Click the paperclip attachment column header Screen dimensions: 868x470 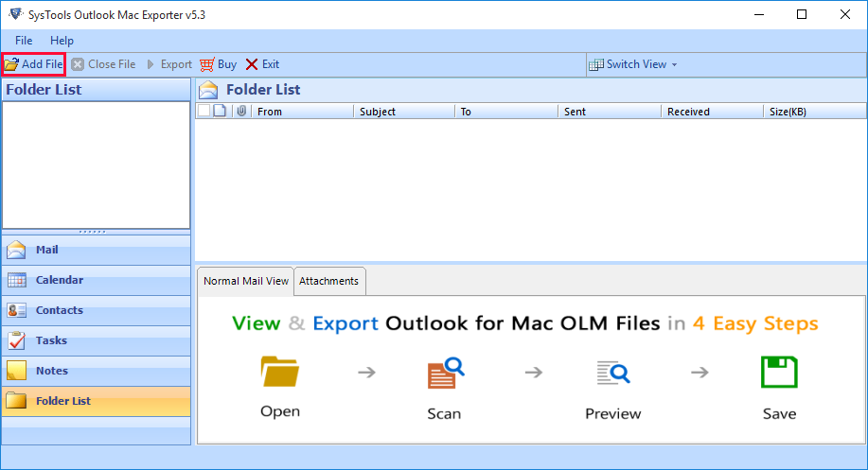point(241,111)
